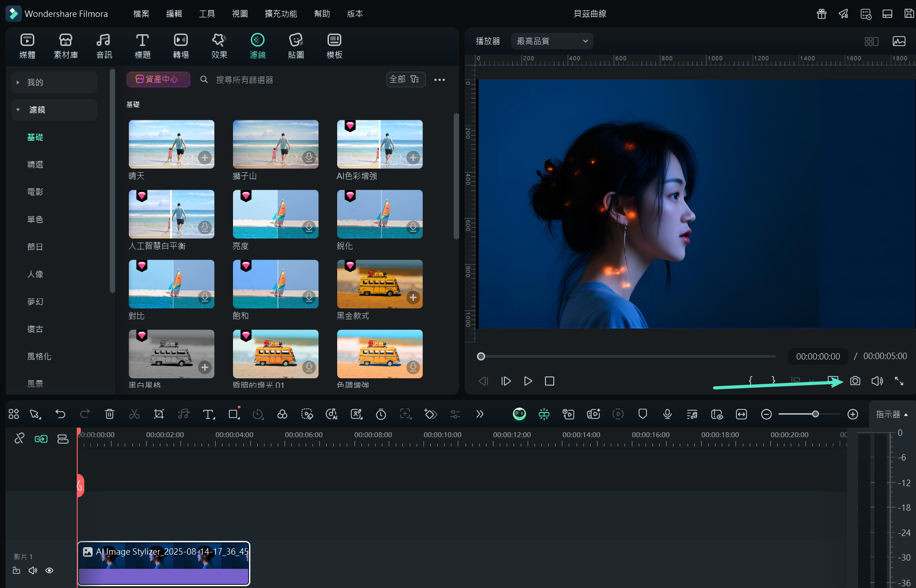The height and width of the screenshot is (588, 916).
Task: Open the three-dot more options menu
Action: tap(439, 80)
